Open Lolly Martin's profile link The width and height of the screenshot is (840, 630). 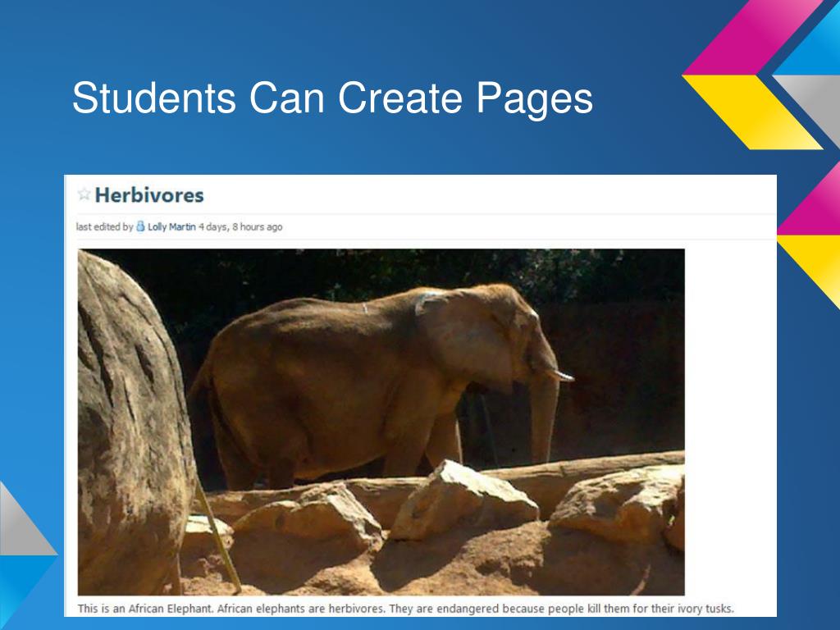tap(171, 226)
